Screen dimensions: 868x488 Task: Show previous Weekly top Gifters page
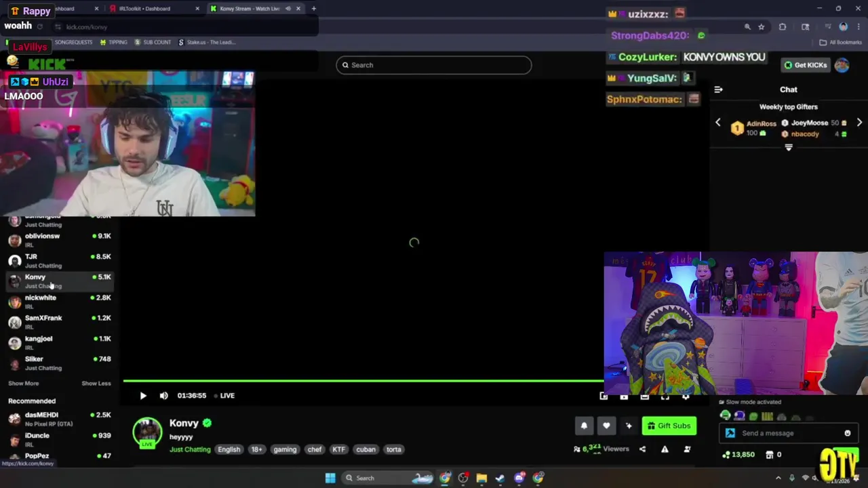(718, 123)
